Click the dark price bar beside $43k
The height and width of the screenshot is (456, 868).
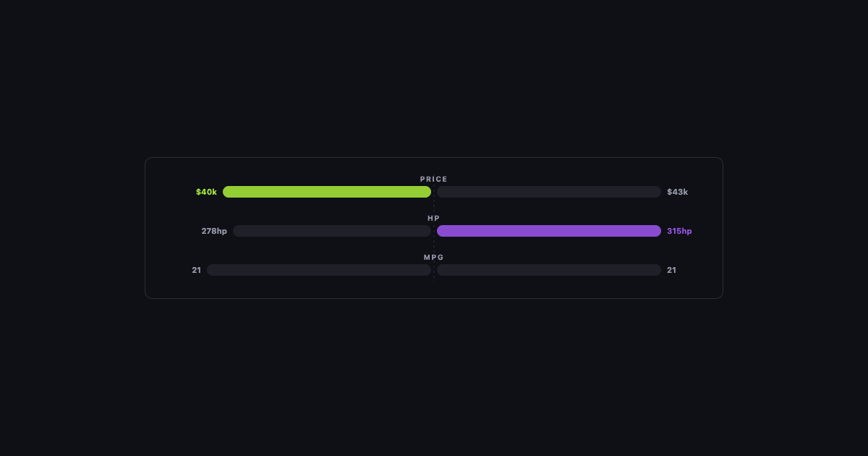click(x=549, y=192)
